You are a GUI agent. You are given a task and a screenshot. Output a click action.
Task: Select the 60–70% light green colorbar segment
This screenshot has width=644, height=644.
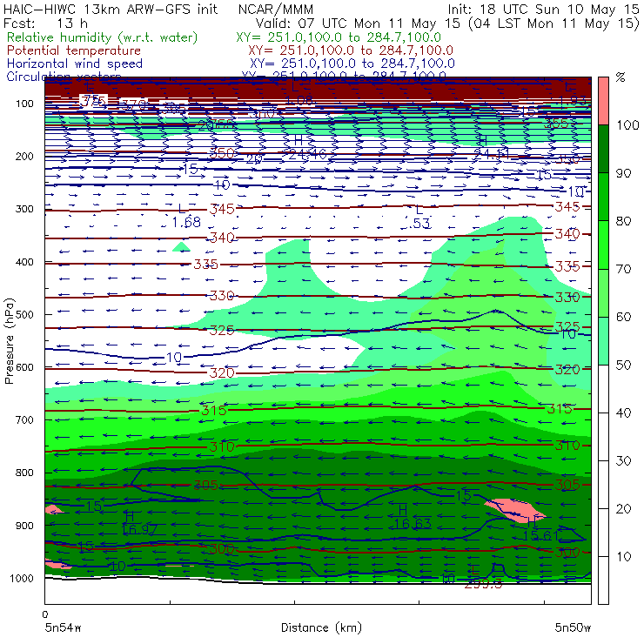(603, 292)
